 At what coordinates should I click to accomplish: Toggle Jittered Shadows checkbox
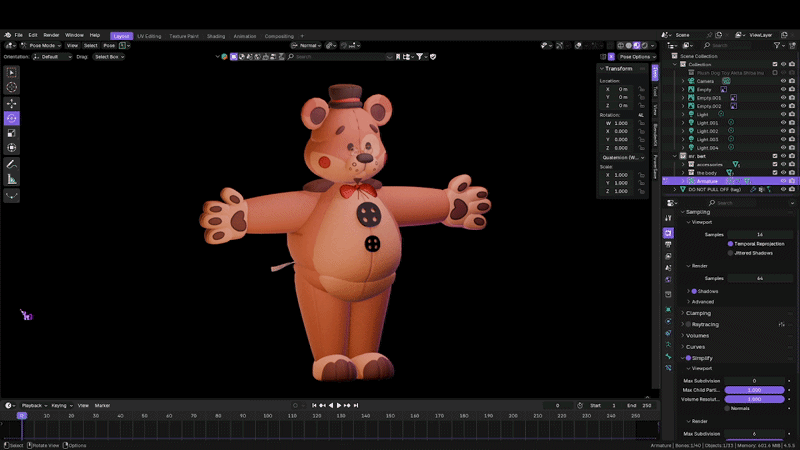pyautogui.click(x=731, y=252)
